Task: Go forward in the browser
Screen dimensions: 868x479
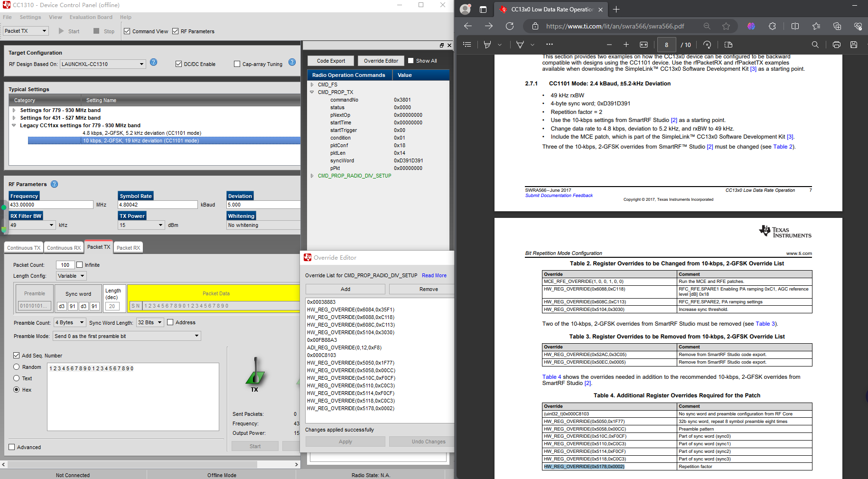Action: coord(489,26)
